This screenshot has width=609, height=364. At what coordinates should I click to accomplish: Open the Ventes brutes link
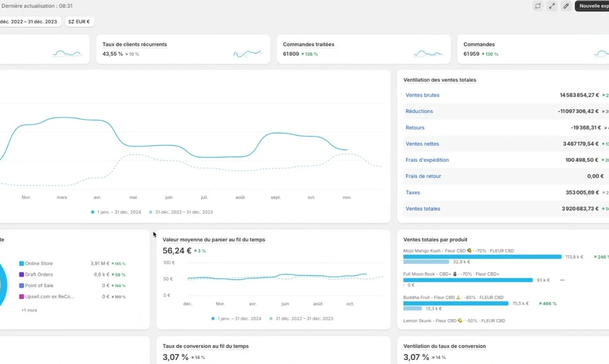point(422,95)
